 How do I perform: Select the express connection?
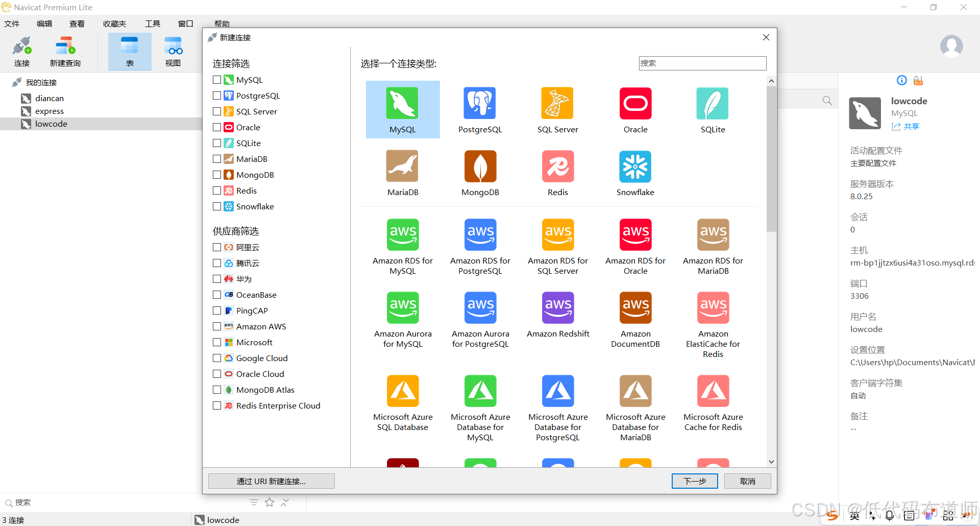50,111
